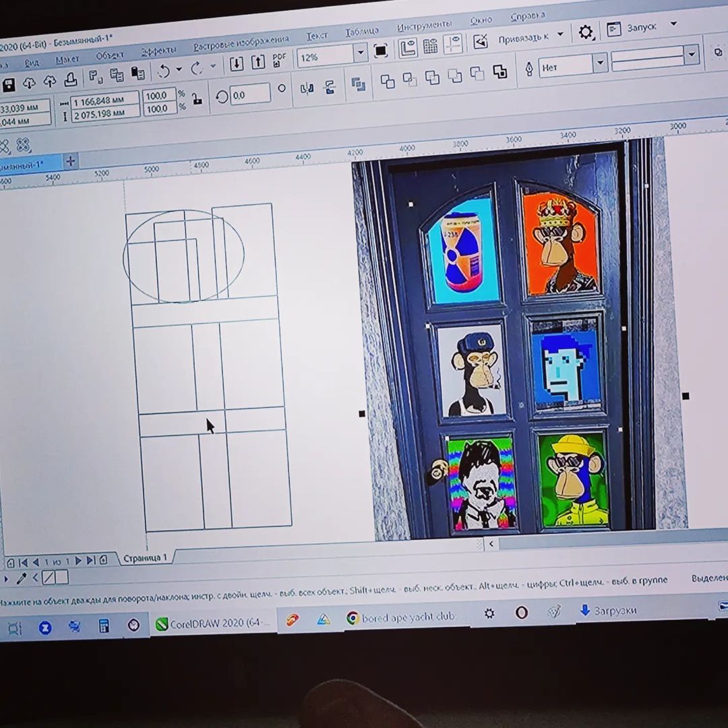This screenshot has width=728, height=728.
Task: Open the outline width Нет dropdown
Action: (600, 63)
